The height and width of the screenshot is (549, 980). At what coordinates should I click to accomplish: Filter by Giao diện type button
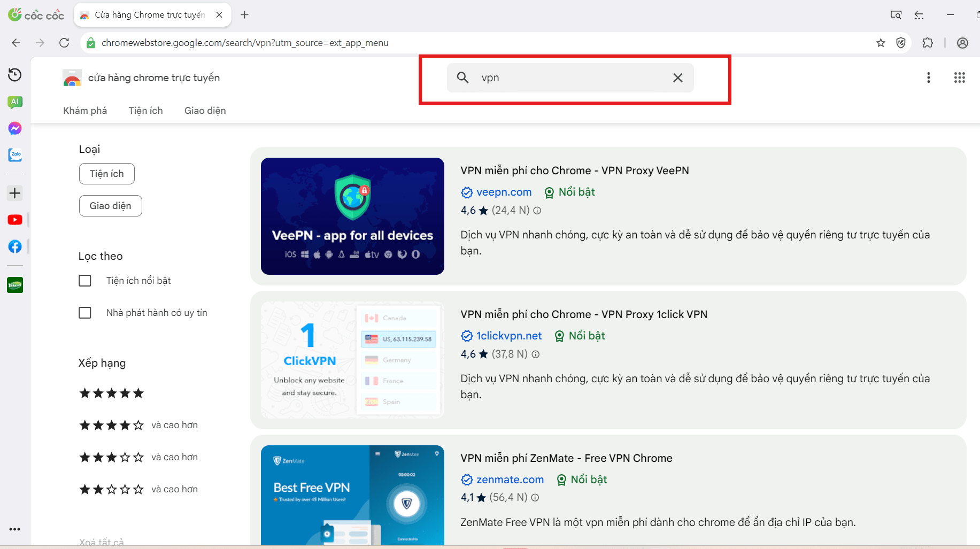111,206
